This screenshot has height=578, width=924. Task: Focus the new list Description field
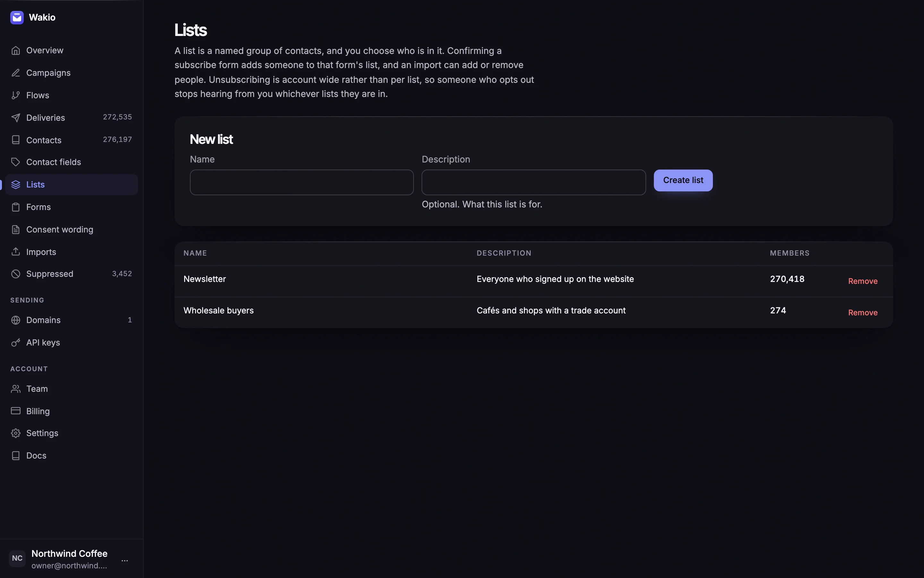tap(534, 182)
